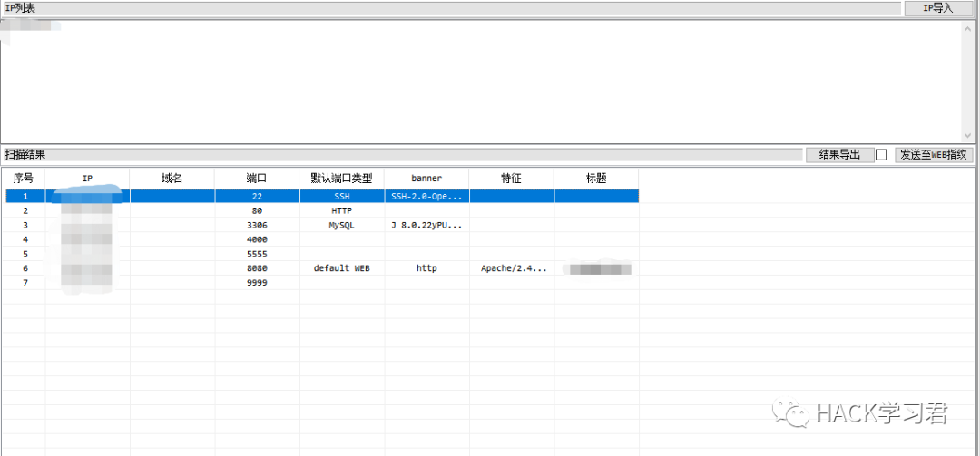
Task: Click the 特征 column header
Action: pos(511,178)
